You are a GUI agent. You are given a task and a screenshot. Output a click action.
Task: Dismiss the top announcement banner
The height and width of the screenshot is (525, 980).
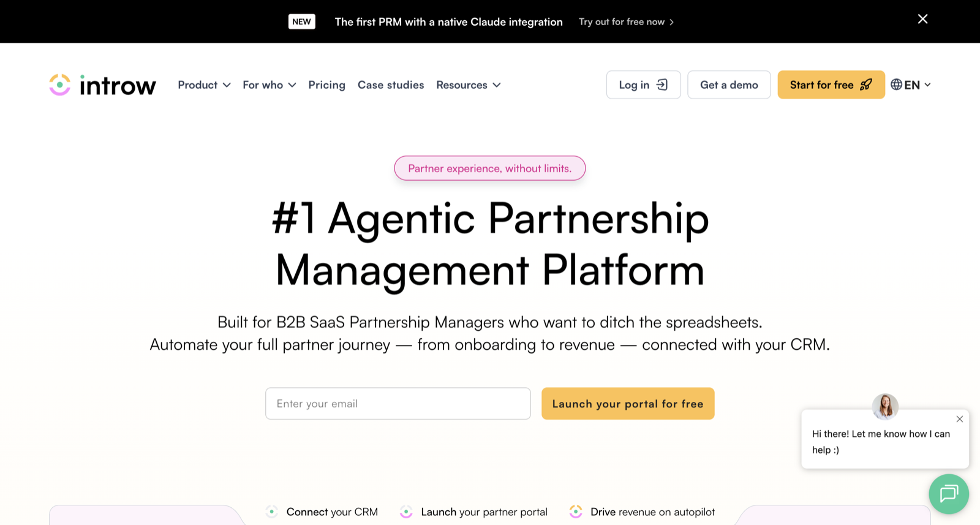tap(922, 19)
